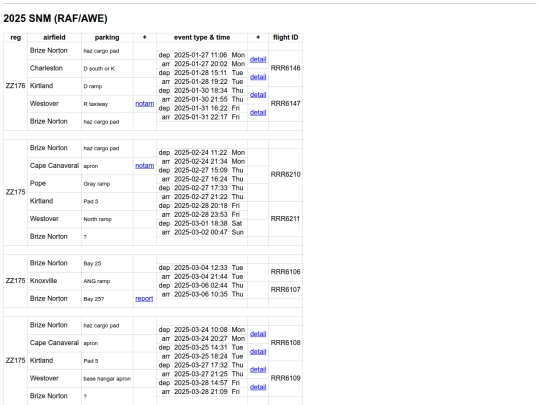The width and height of the screenshot is (540, 405).
Task: Click ZZ175 cell of the Knoxville trip
Action: tap(15, 280)
